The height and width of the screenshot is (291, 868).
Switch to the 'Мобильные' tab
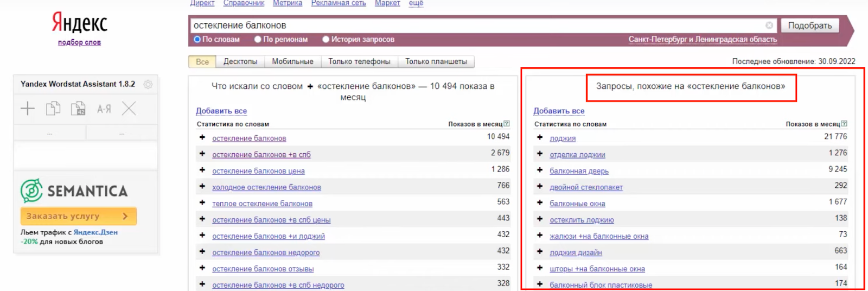coord(292,62)
